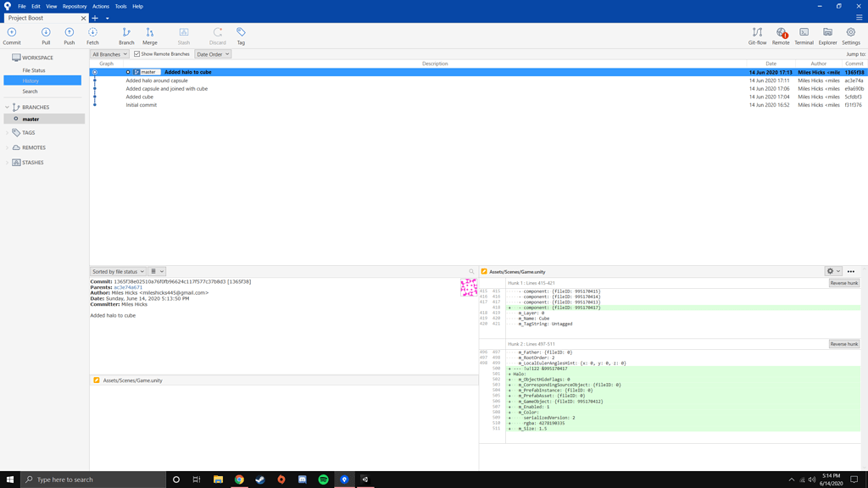Switch to File Status view in the sidebar
868x488 pixels.
click(x=36, y=70)
